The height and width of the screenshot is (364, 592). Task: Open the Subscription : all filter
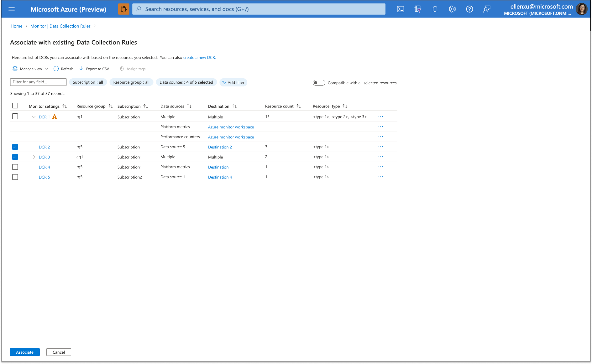coord(88,82)
